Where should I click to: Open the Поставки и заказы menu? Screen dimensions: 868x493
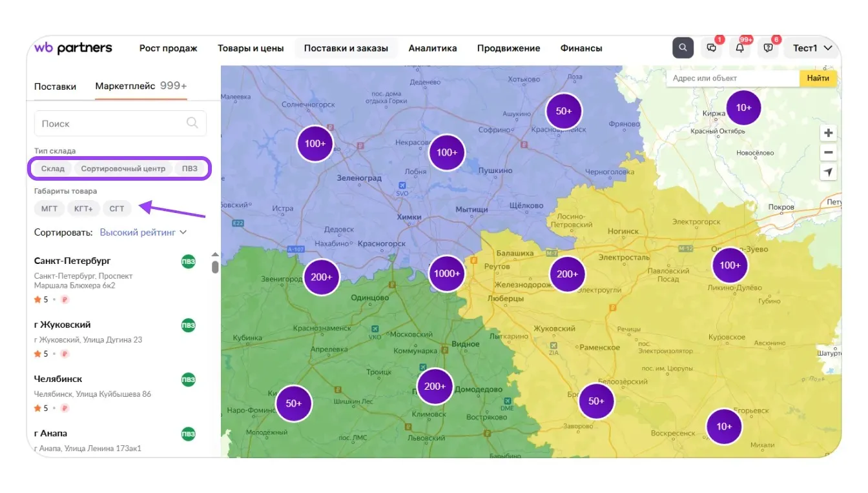pyautogui.click(x=346, y=48)
